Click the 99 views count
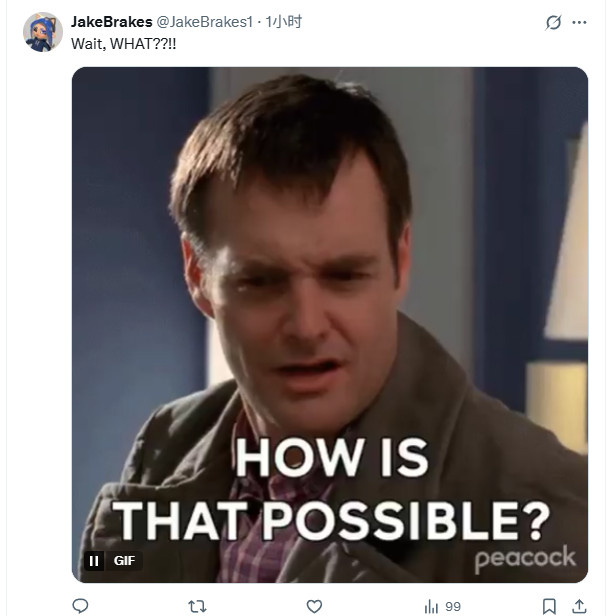Image resolution: width=608 pixels, height=616 pixels. [x=452, y=607]
